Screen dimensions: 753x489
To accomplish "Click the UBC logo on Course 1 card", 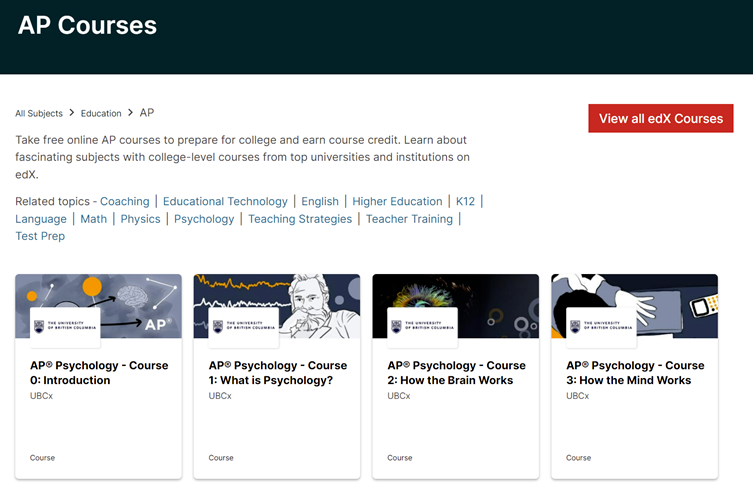I will tap(241, 325).
